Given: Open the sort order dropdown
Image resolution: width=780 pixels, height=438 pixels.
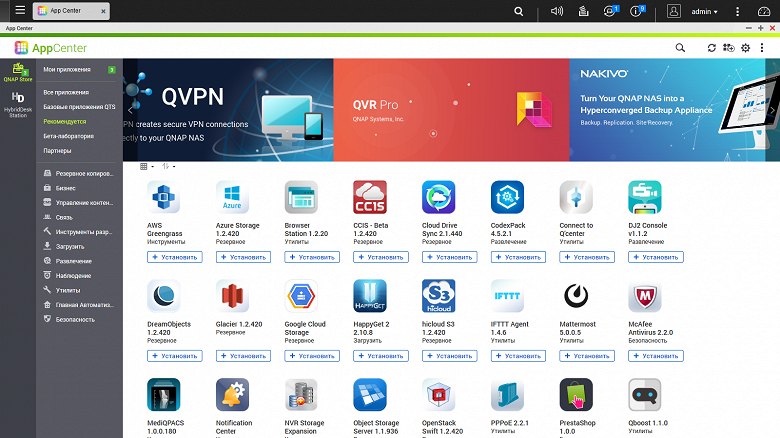Looking at the screenshot, I should coord(169,166).
